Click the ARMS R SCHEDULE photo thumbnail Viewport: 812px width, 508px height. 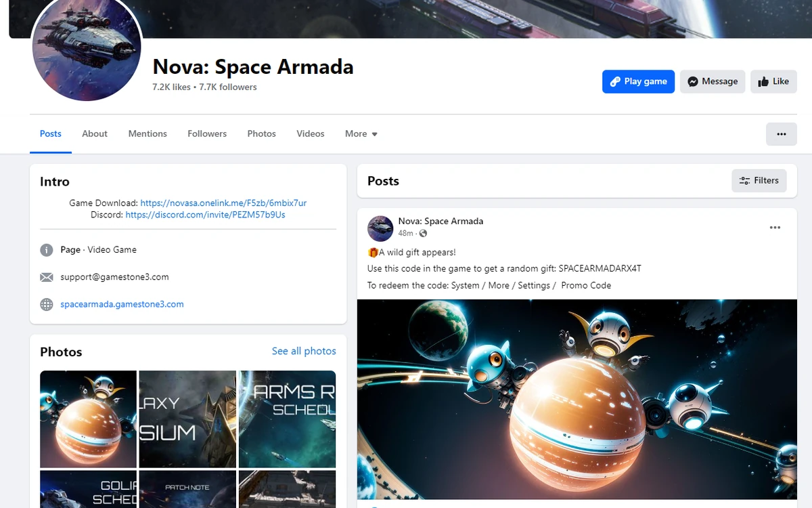pyautogui.click(x=286, y=419)
